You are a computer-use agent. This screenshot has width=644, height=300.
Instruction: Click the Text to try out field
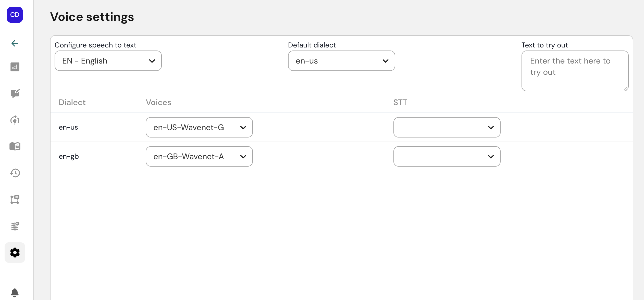[x=575, y=71]
